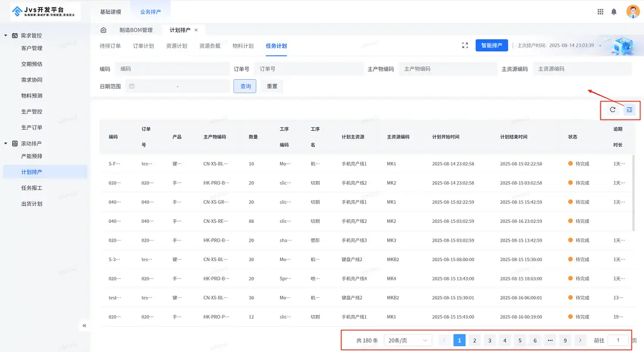This screenshot has width=644, height=352.
Task: Open column settings icon
Action: point(629,110)
